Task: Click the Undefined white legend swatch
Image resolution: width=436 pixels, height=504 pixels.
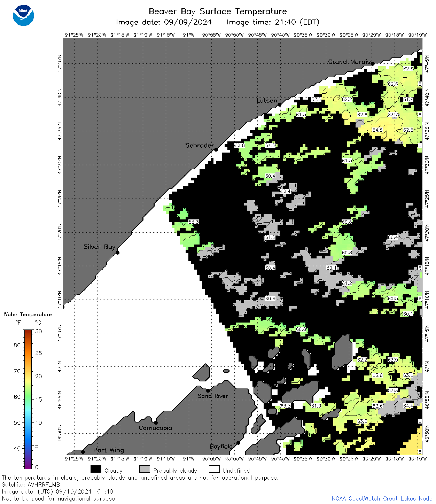Action: 214,469
